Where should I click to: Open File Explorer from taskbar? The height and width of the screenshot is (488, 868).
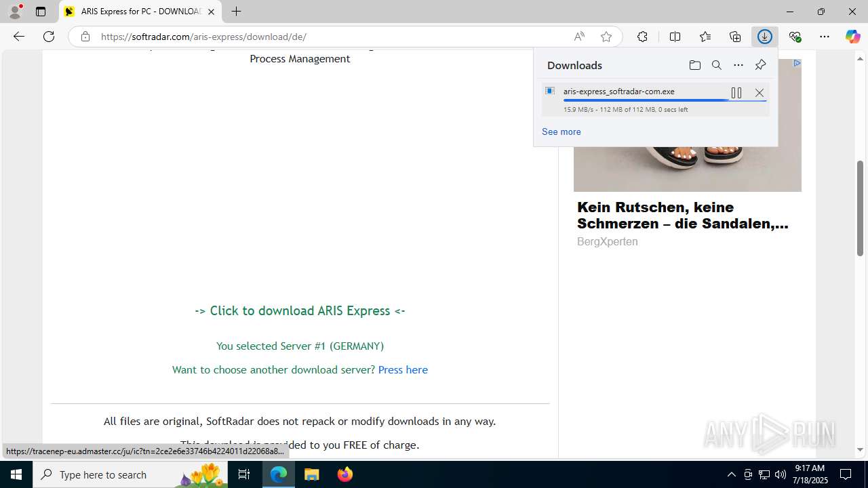coord(312,474)
